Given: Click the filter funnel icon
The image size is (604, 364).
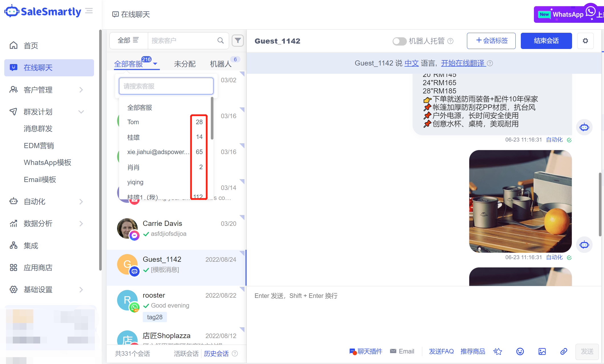Looking at the screenshot, I should [x=238, y=40].
